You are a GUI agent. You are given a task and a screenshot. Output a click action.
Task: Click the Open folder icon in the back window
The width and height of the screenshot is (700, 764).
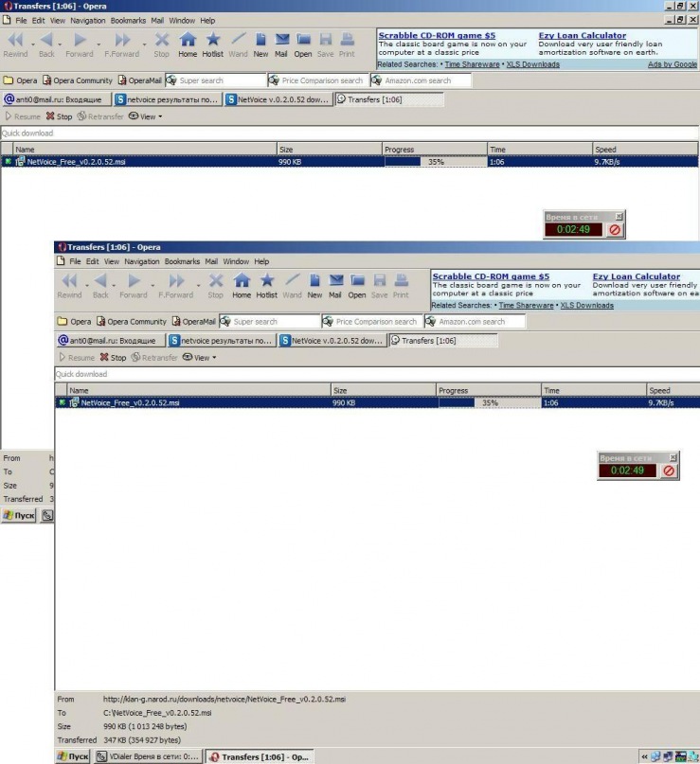pos(303,40)
